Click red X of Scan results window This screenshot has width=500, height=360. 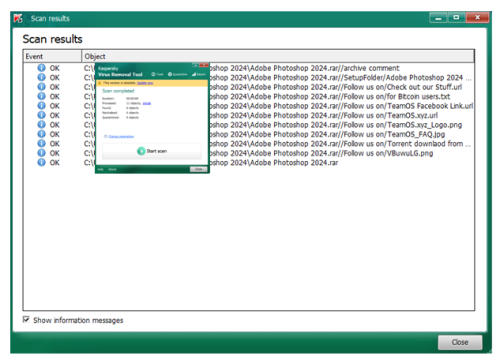[x=477, y=18]
